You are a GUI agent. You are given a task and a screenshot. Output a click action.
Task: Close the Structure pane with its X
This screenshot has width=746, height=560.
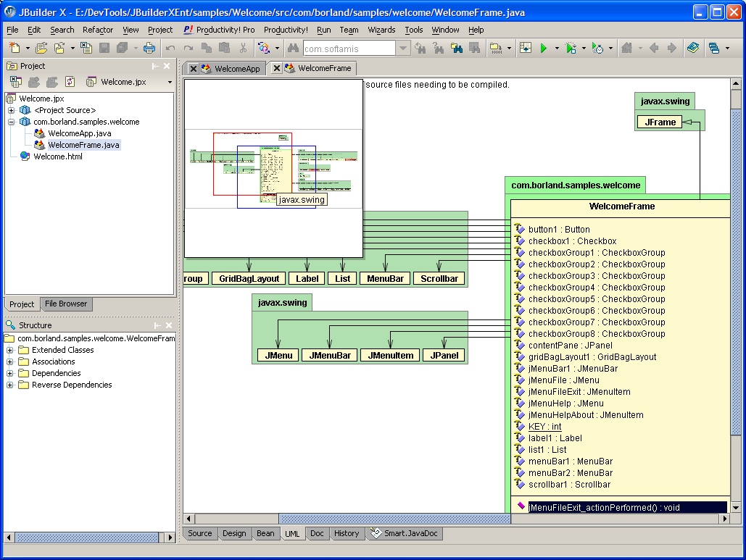pyautogui.click(x=169, y=325)
